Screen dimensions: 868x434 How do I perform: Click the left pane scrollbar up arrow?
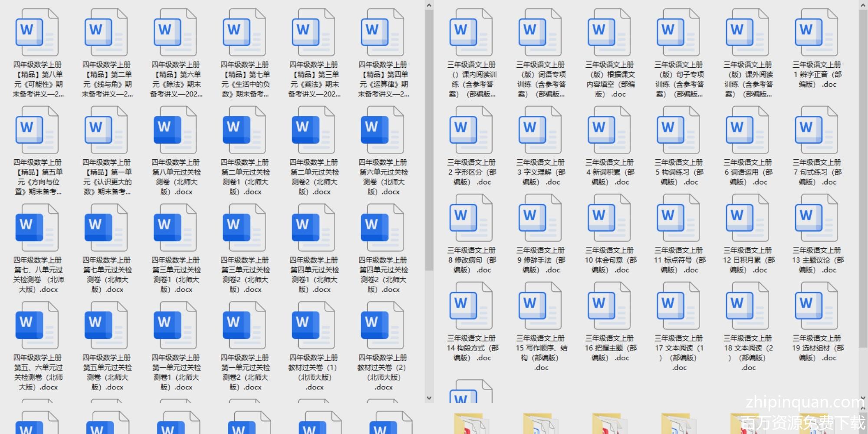point(429,5)
